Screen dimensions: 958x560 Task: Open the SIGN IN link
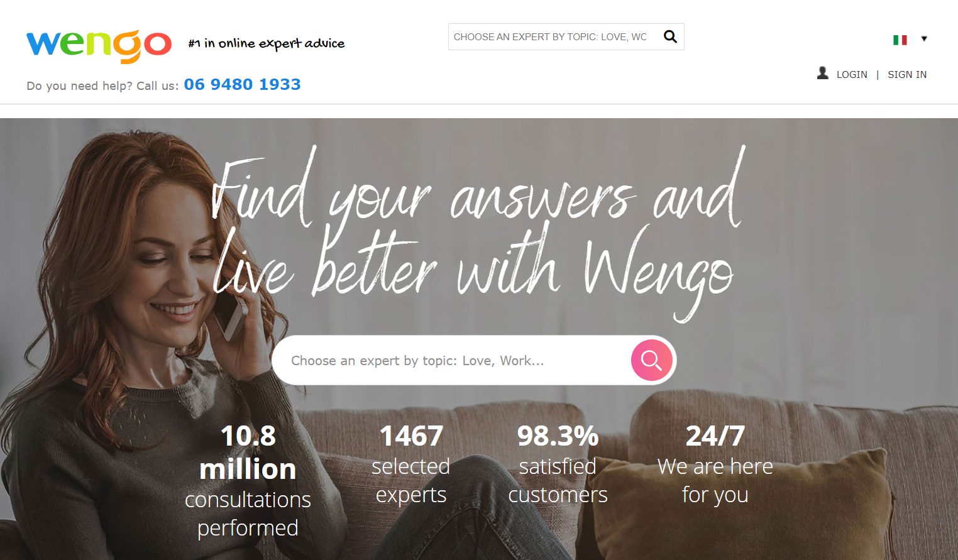point(907,74)
